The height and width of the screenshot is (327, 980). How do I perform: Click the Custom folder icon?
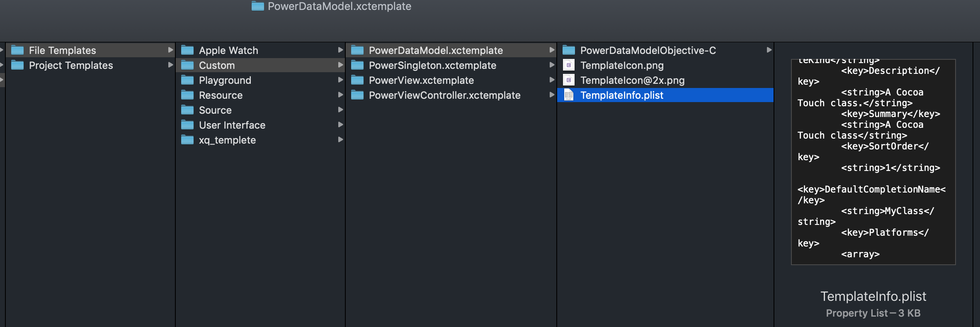click(x=187, y=65)
